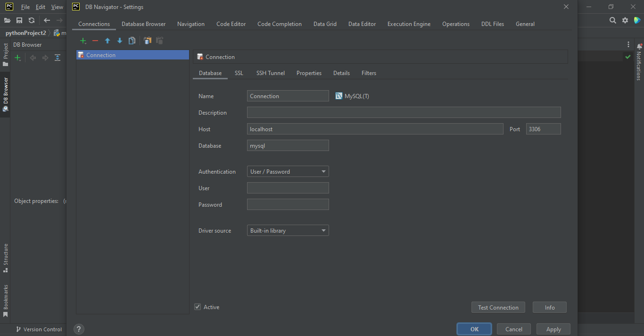
Task: Click the MySQL database type icon
Action: (x=339, y=96)
